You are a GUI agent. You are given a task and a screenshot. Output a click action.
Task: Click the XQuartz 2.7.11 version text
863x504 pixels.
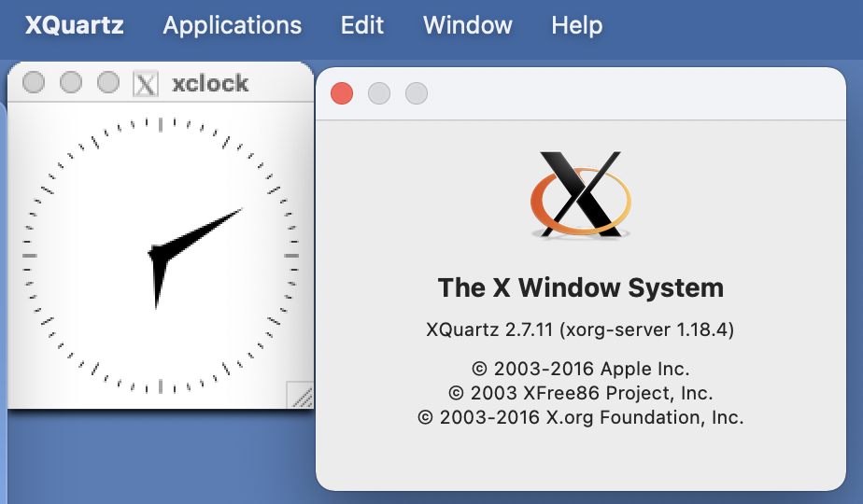[x=580, y=329]
